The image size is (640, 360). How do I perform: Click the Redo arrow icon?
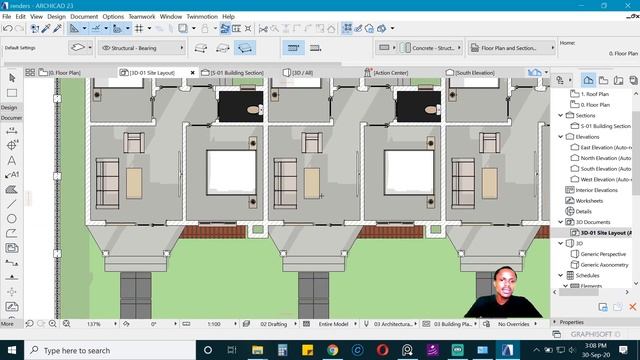(19, 29)
